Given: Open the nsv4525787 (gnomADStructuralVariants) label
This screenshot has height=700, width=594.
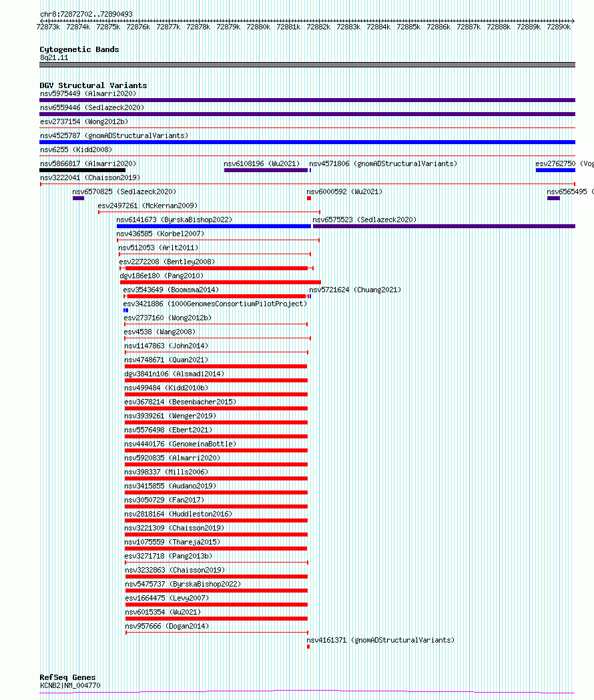Looking at the screenshot, I should 114,135.
